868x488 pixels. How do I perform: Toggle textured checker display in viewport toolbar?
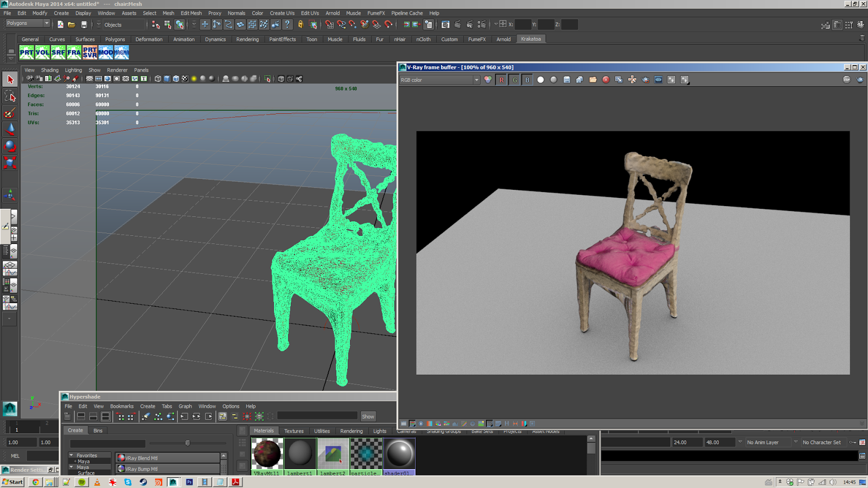[185, 79]
